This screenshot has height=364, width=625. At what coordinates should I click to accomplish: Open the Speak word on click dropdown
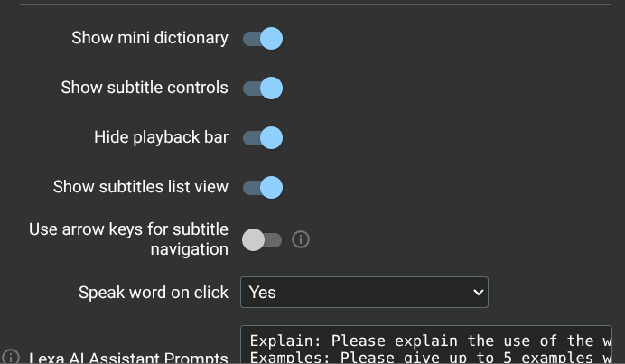(363, 292)
